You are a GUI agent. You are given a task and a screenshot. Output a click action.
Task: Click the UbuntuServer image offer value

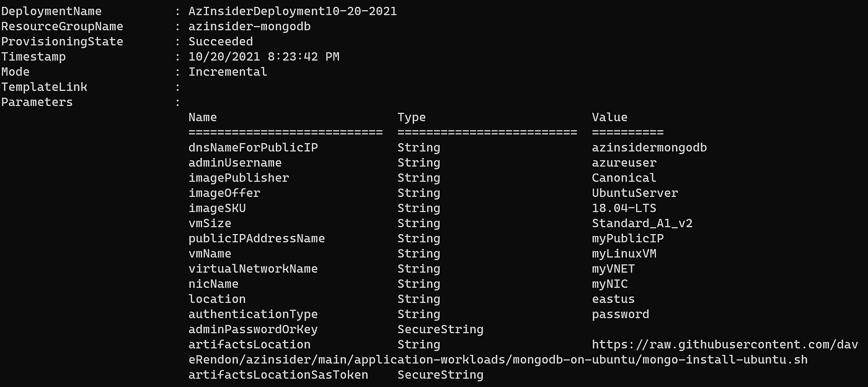click(x=635, y=193)
